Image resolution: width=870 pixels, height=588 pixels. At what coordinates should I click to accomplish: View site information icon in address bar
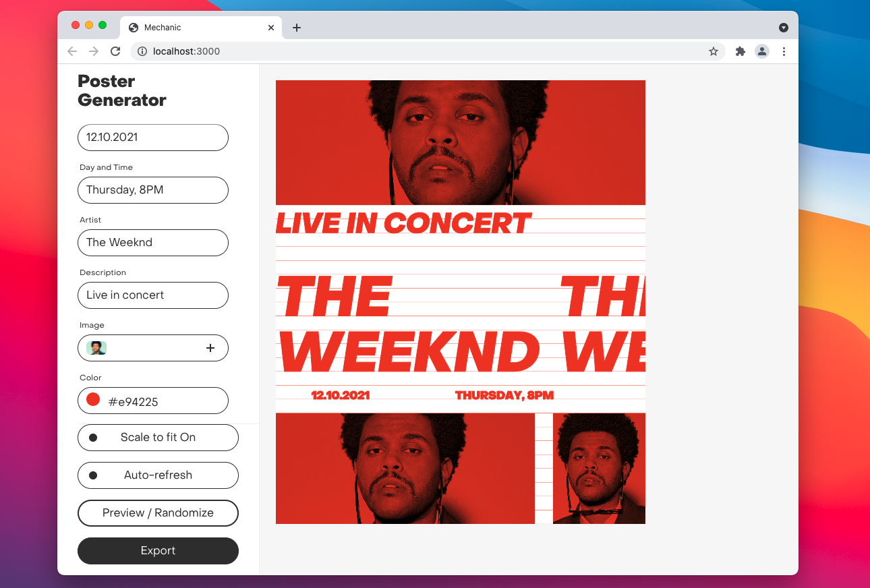click(x=142, y=51)
